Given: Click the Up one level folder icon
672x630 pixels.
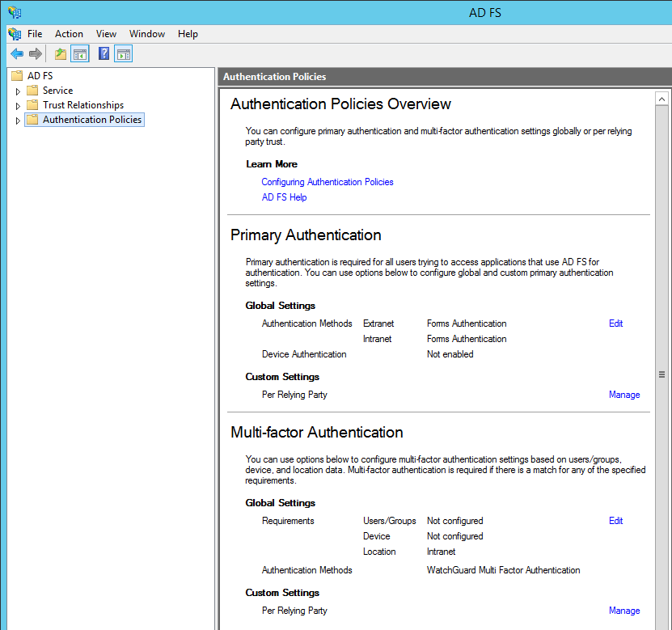Looking at the screenshot, I should 60,54.
